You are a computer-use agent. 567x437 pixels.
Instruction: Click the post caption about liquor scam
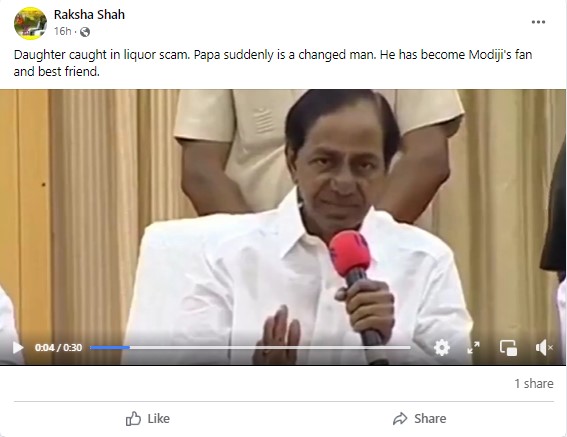click(273, 63)
